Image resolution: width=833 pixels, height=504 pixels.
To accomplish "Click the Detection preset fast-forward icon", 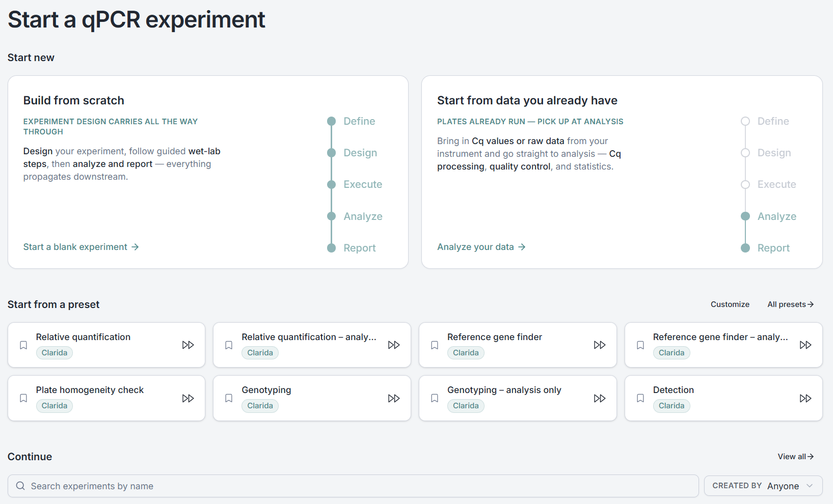I will (805, 398).
